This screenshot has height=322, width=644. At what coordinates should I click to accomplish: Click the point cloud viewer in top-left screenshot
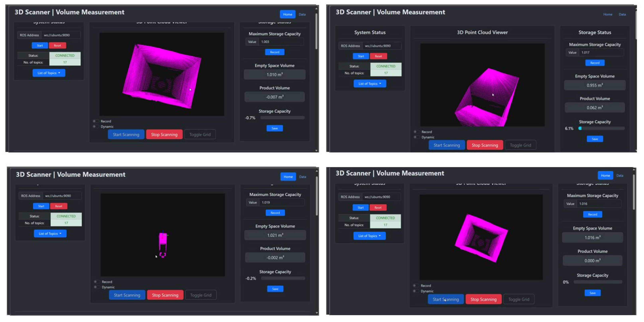coord(162,74)
